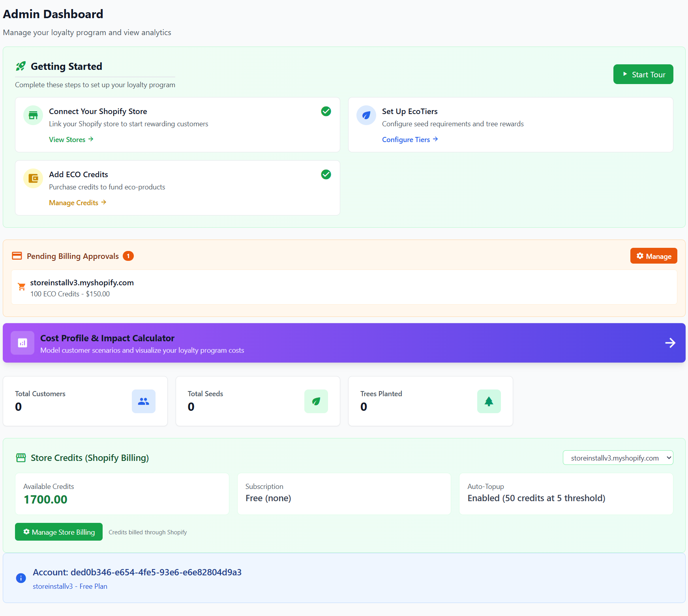Open Manage Store Billing
Screen dimensions: 688x616
click(x=58, y=532)
